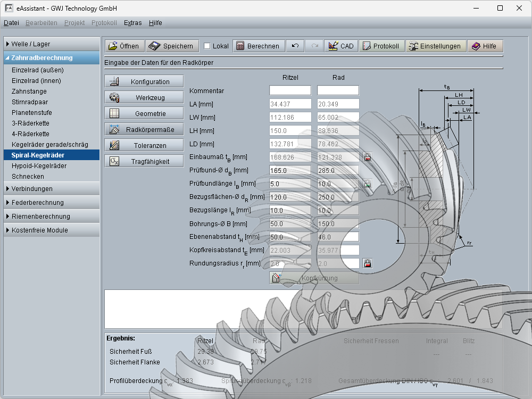Select Hypoid-Kegelräder in the sidebar
This screenshot has width=532, height=399.
click(39, 165)
